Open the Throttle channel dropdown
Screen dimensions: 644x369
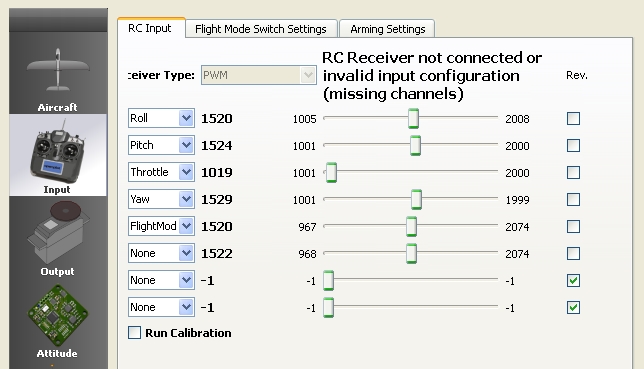[x=161, y=172]
